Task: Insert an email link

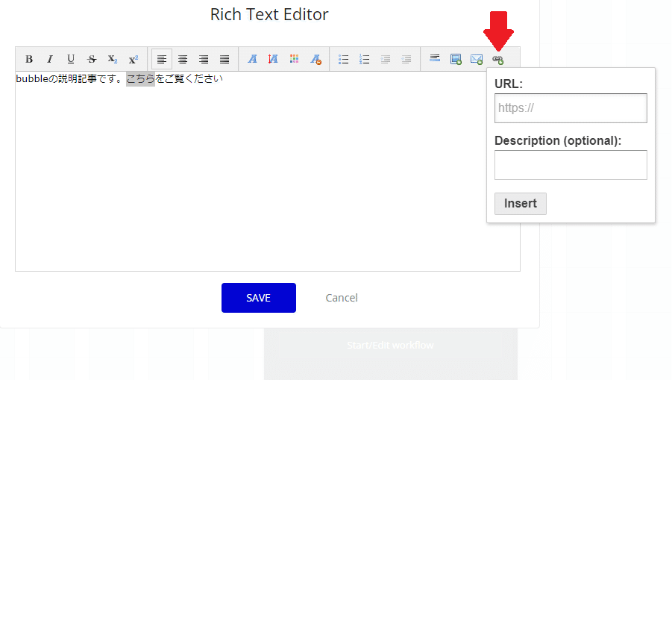Action: pyautogui.click(x=477, y=59)
